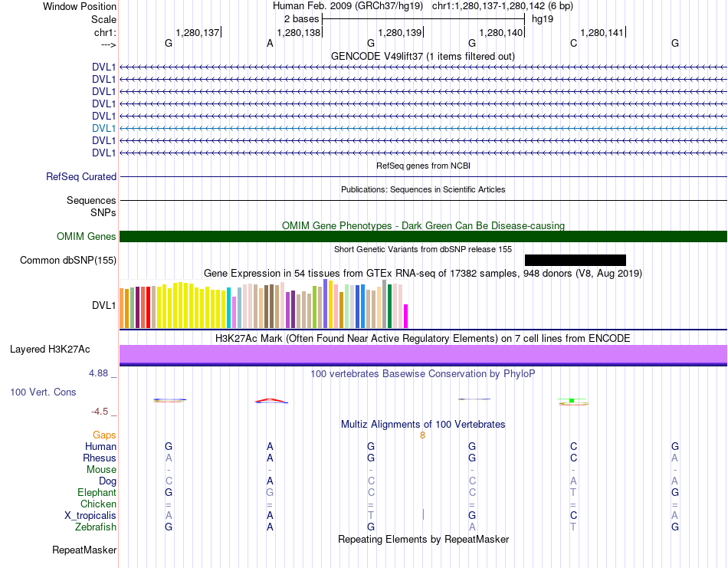This screenshot has height=568, width=728.
Task: Click the 100 Vert. Cons track label
Action: (x=43, y=392)
